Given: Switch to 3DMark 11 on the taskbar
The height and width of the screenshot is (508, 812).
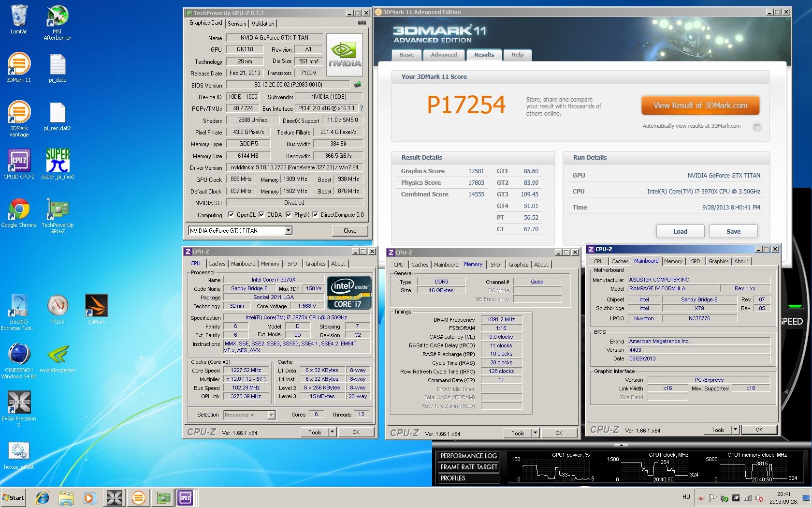Looking at the screenshot, I should click(138, 497).
